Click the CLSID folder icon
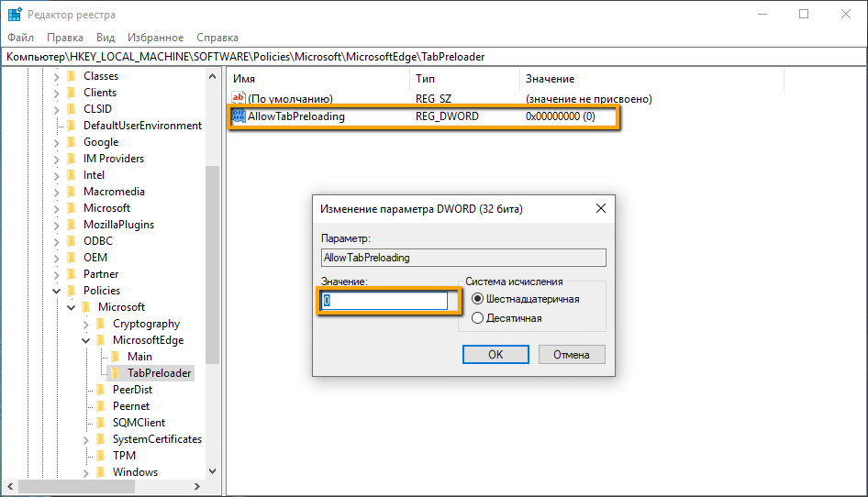Viewport: 868px width, 497px height. [x=72, y=109]
